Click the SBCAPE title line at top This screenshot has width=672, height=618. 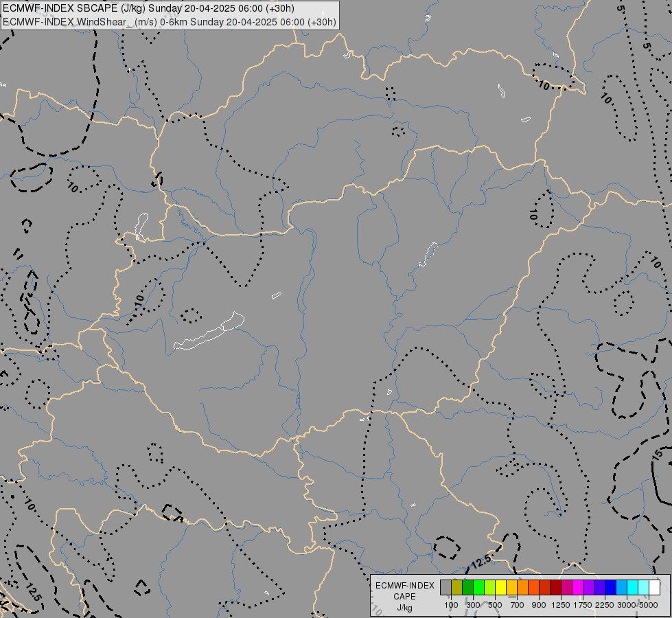point(149,8)
